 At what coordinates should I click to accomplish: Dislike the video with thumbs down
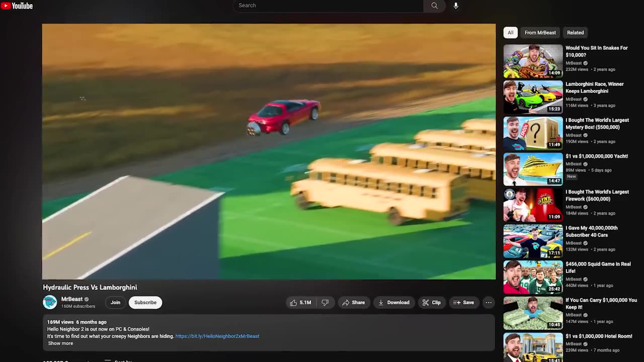325,303
